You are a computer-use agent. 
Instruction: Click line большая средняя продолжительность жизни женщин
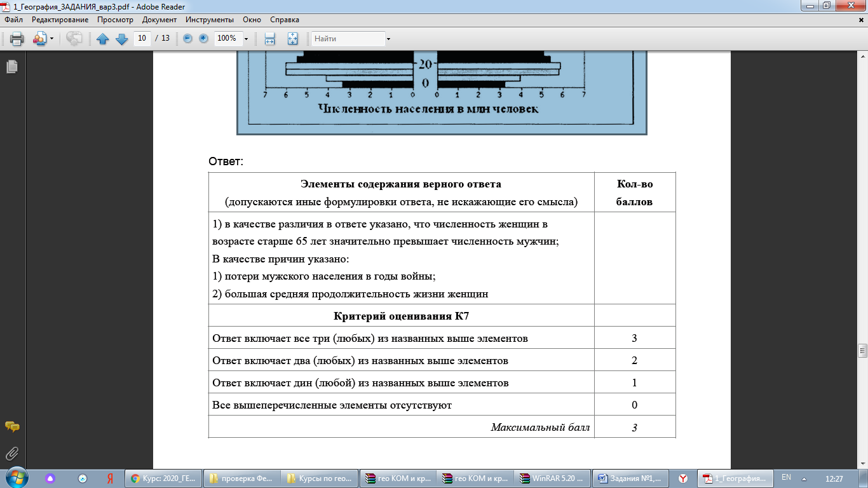[350, 294]
